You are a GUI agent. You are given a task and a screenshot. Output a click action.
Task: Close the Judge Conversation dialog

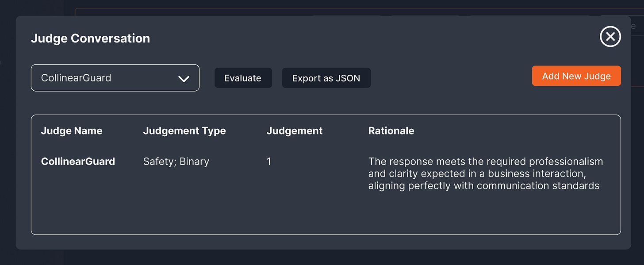pos(610,37)
